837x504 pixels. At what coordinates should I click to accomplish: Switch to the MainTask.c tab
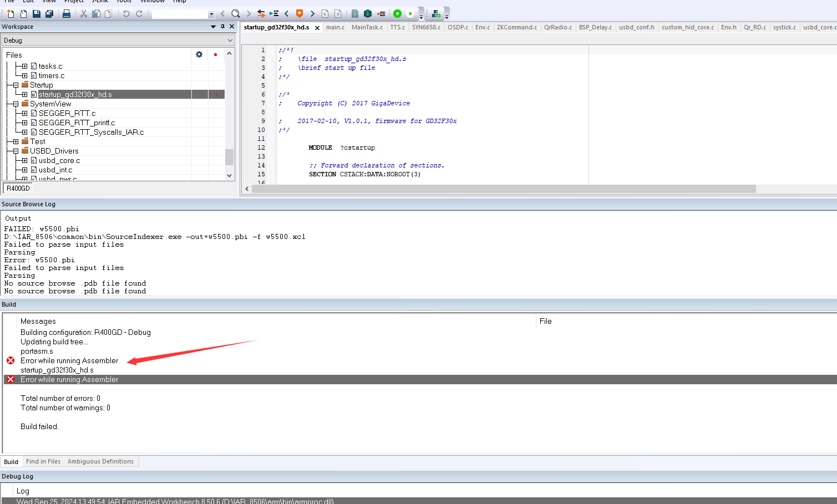[x=367, y=27]
